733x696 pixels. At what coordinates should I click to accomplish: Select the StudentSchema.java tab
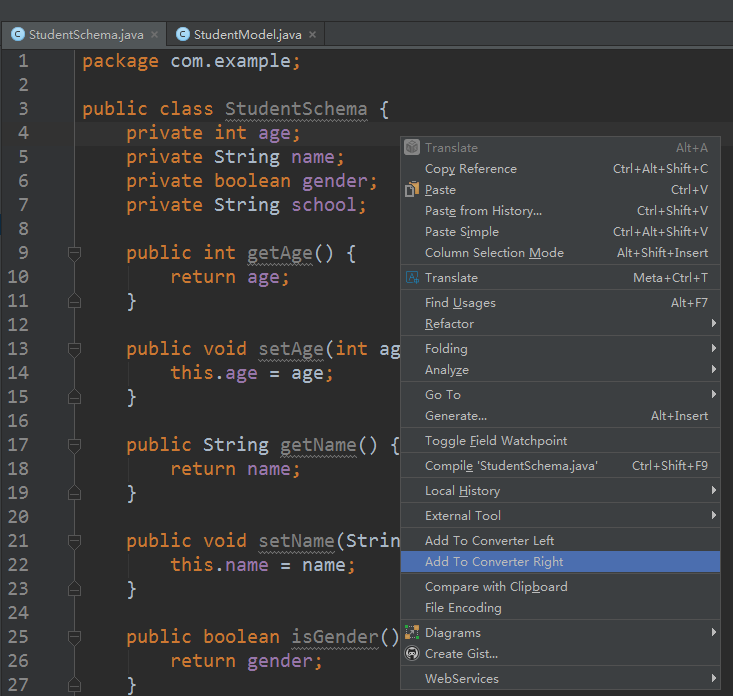[84, 34]
